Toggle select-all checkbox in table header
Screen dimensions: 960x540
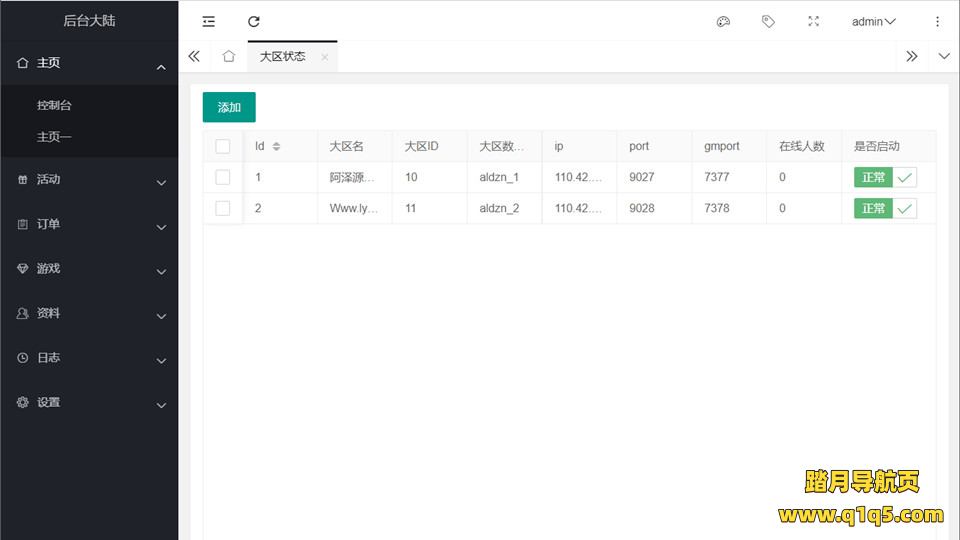coord(223,146)
